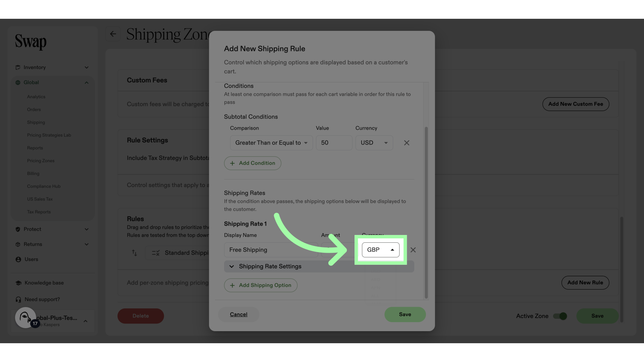This screenshot has width=644, height=362.
Task: Click the Need support headset icon
Action: tap(18, 299)
